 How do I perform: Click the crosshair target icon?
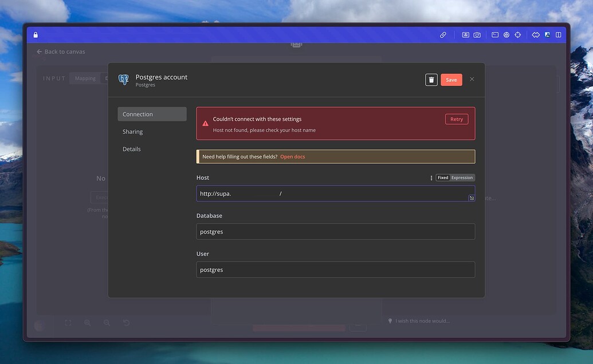pos(518,35)
